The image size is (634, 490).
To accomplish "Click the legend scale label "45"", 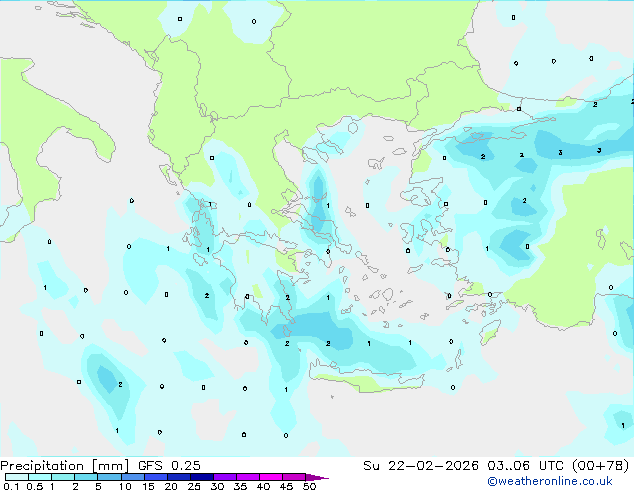I will 286,486.
